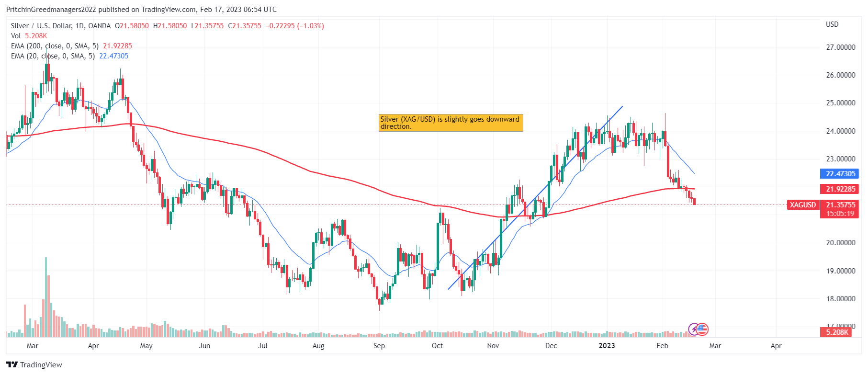Click the open value O21.58050
Viewport: 868px width, 375px height.
[x=132, y=26]
